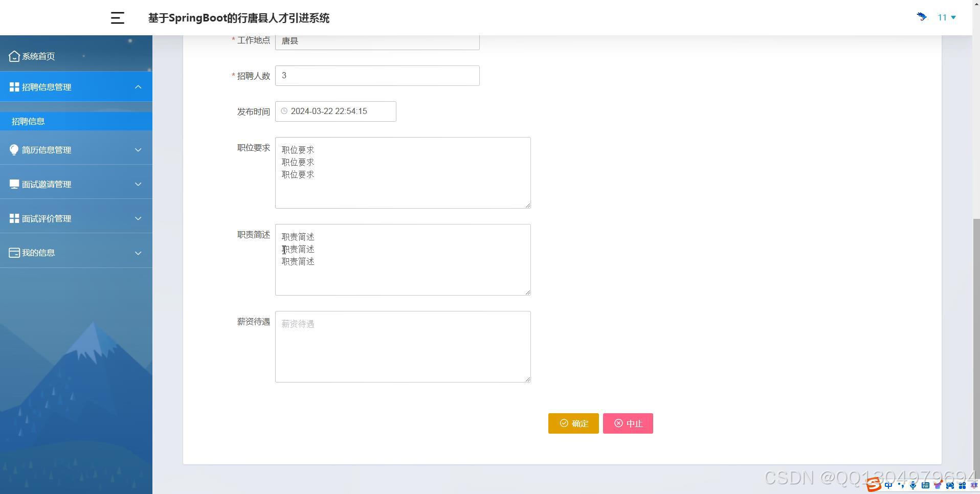The height and width of the screenshot is (494, 980).
Task: Expand the 简历信息管理 chevron
Action: 138,150
